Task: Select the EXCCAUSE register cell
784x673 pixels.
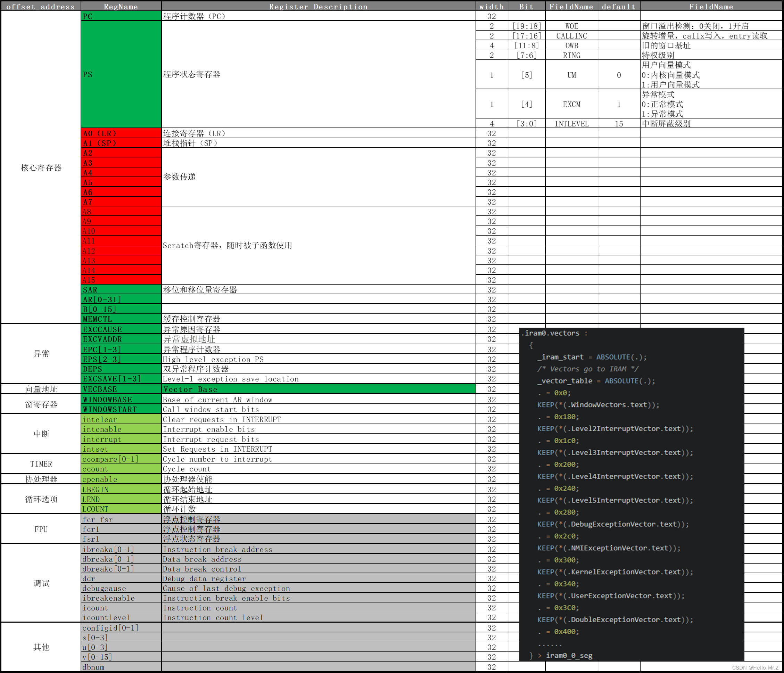Action: (121, 329)
